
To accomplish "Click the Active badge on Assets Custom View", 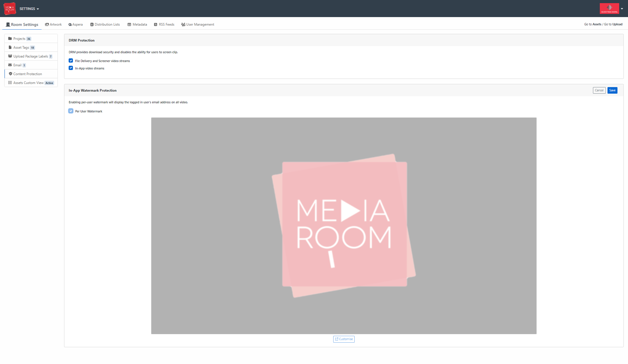I will 49,83.
